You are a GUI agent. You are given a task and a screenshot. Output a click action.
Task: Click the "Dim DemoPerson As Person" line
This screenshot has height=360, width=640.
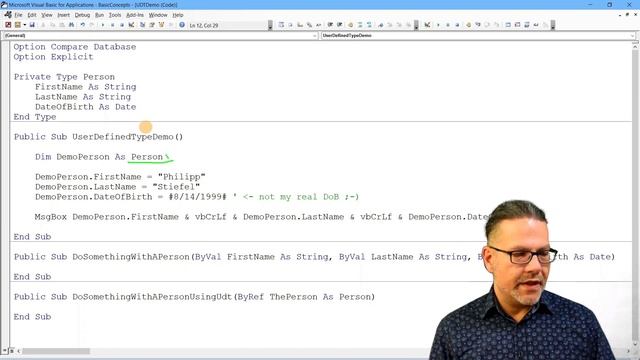[99, 157]
